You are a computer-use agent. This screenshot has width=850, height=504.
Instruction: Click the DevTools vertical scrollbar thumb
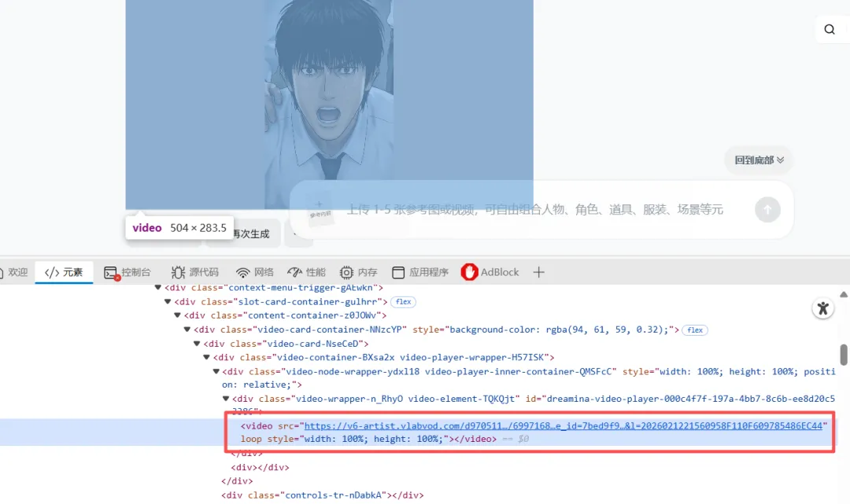[x=844, y=355]
